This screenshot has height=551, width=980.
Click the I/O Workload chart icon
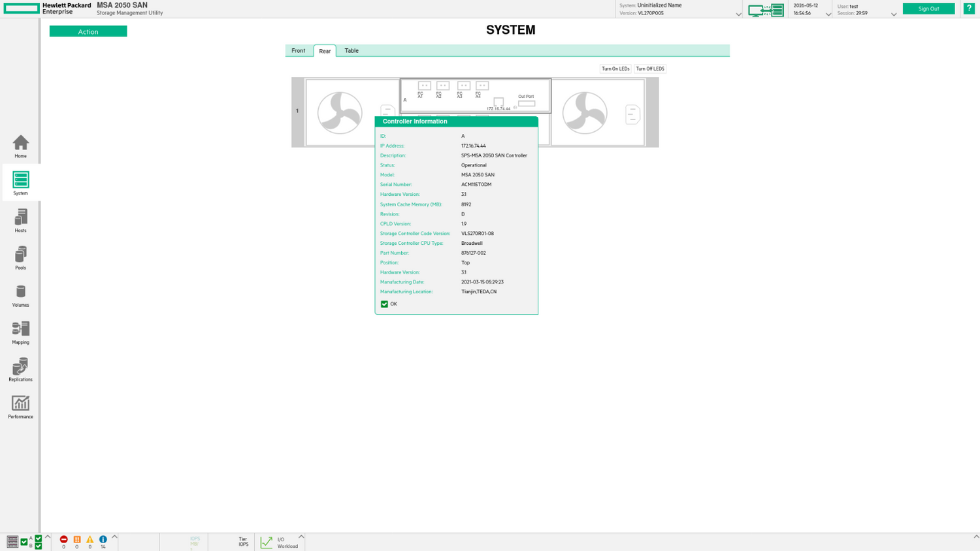click(x=267, y=542)
